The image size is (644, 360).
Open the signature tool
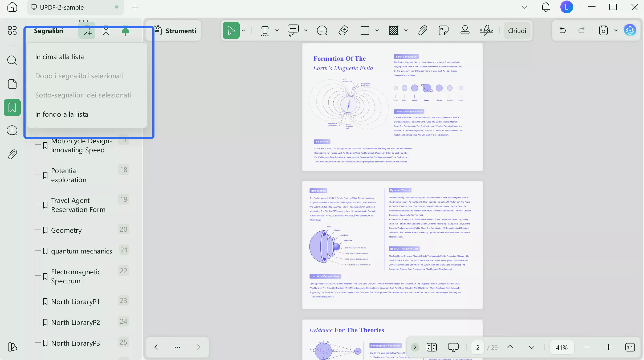tap(486, 30)
